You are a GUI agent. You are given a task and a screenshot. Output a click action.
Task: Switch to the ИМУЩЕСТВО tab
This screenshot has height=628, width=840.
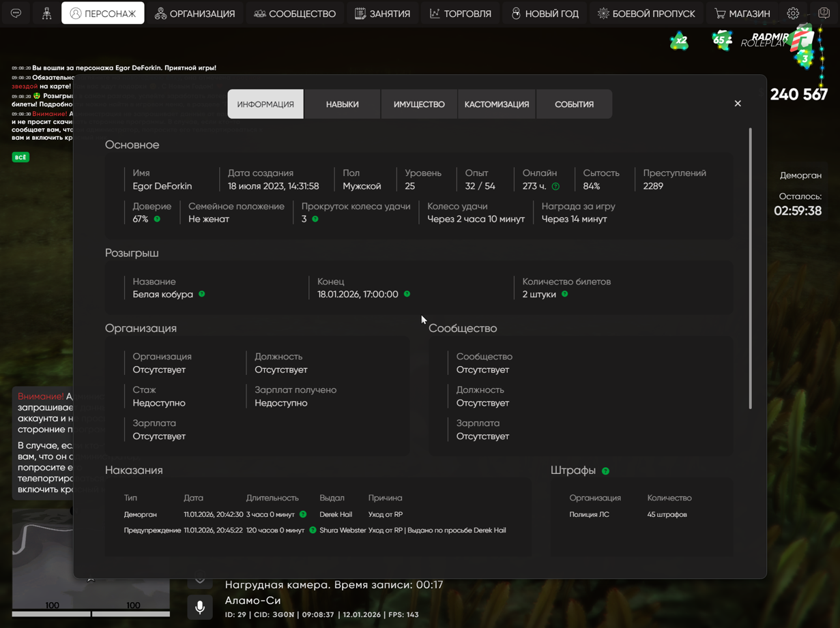[419, 104]
